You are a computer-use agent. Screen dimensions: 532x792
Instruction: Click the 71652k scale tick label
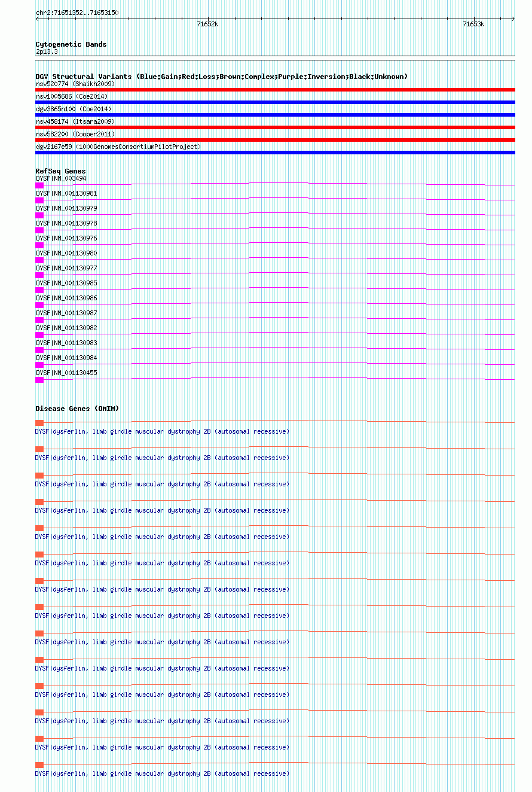coord(207,24)
